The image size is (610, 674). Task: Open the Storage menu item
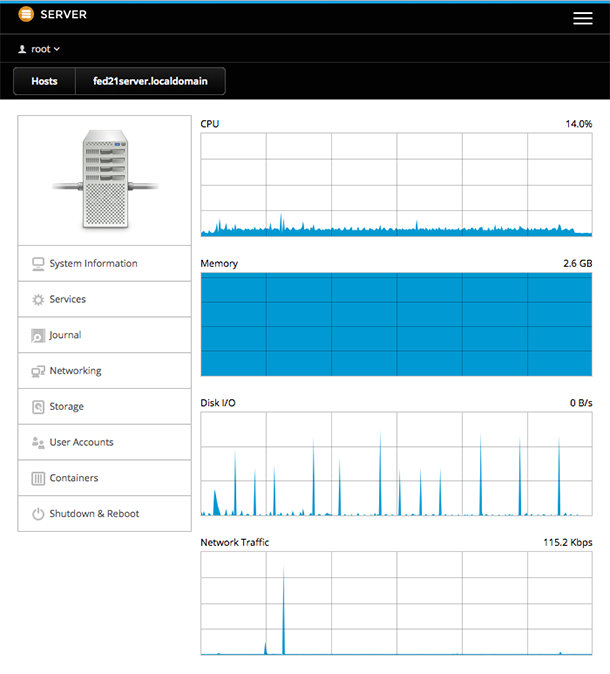(x=104, y=406)
